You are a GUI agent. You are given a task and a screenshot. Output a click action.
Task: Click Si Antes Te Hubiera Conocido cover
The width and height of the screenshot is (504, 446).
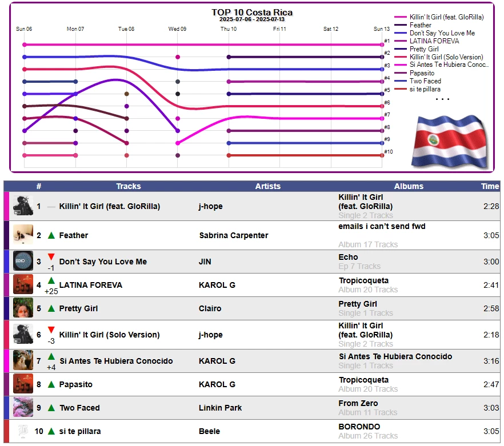tap(23, 360)
